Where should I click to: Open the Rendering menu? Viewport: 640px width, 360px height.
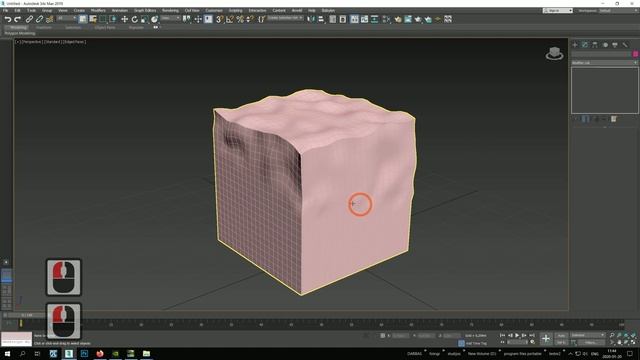[170, 11]
